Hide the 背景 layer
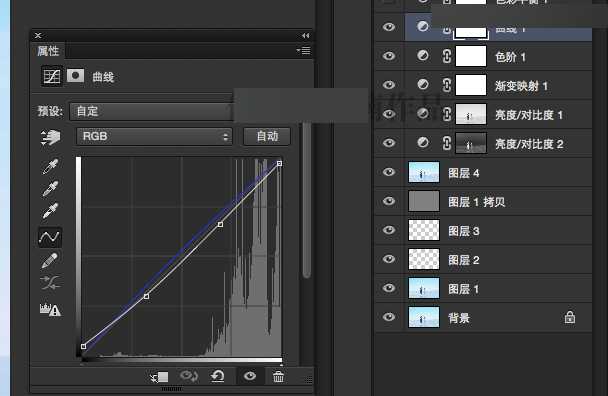The height and width of the screenshot is (396, 608). tap(389, 317)
